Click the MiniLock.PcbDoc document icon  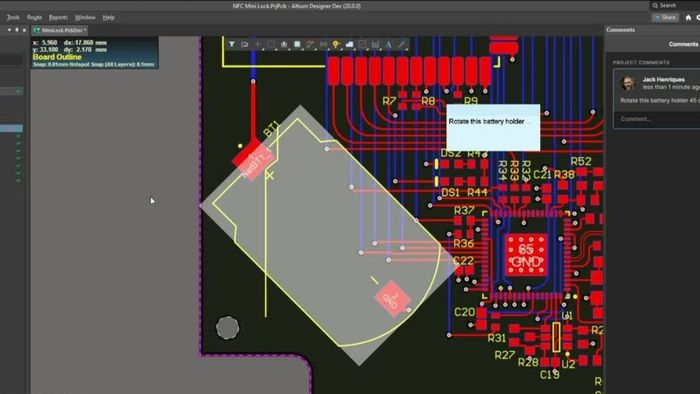(x=37, y=30)
